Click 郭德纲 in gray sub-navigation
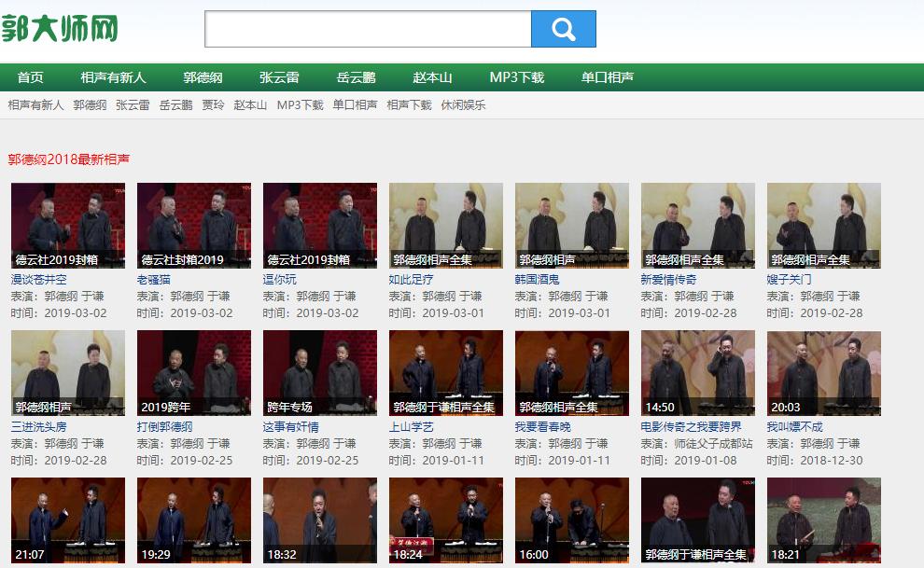 [91, 105]
